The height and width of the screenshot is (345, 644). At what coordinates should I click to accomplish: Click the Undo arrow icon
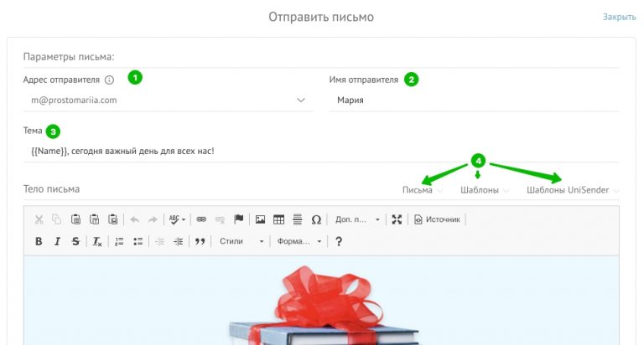134,220
